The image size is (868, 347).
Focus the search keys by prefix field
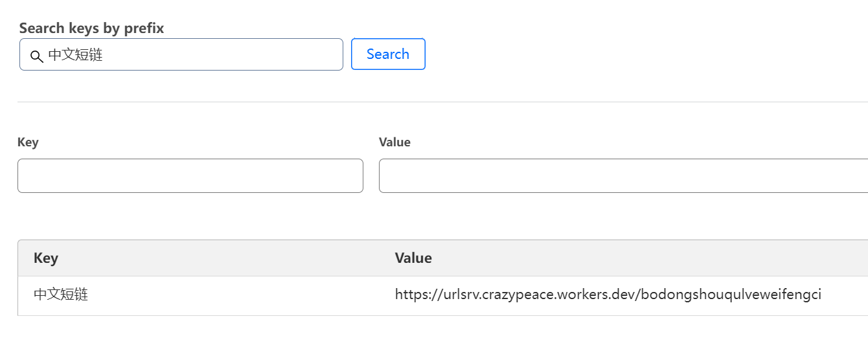point(214,54)
